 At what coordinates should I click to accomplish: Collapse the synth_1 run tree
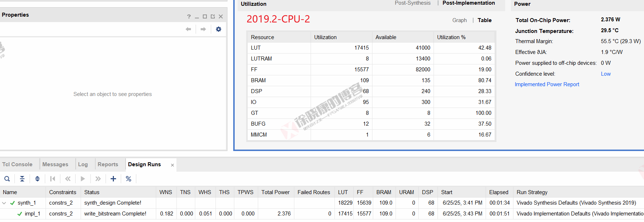pos(4,203)
